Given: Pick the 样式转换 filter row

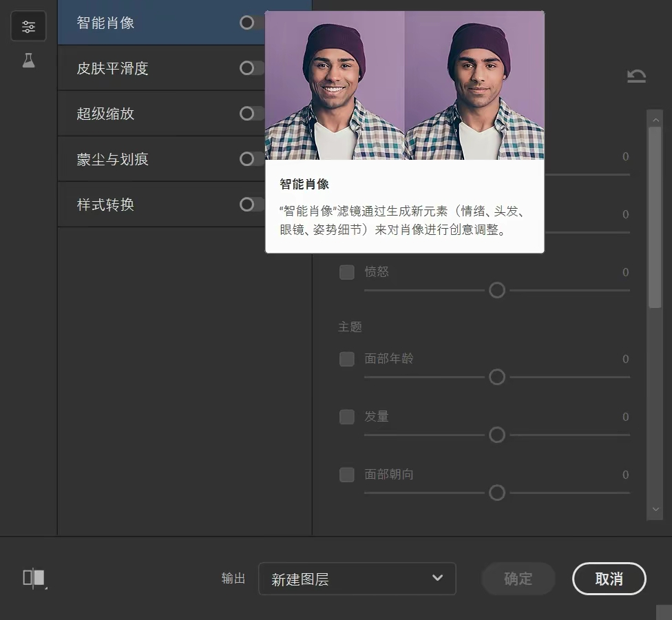Looking at the screenshot, I should point(161,205).
